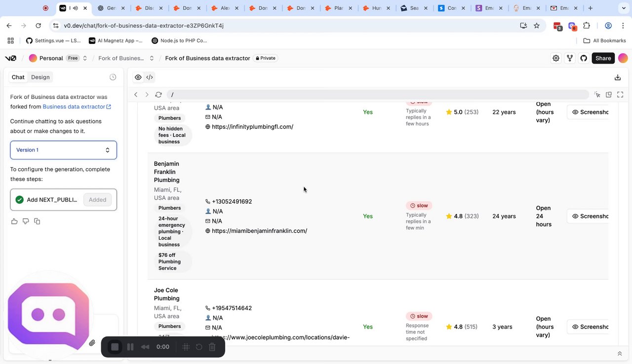The width and height of the screenshot is (632, 364).
Task: Delete the recording with trash icon
Action: click(x=212, y=347)
